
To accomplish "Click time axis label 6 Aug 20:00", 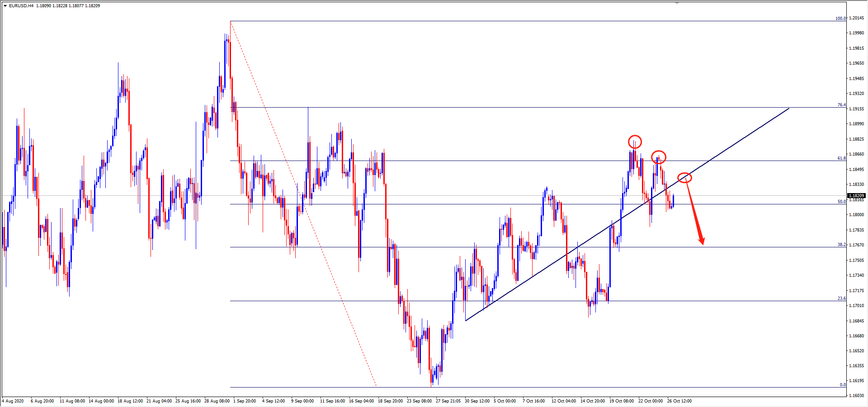I will [42, 401].
